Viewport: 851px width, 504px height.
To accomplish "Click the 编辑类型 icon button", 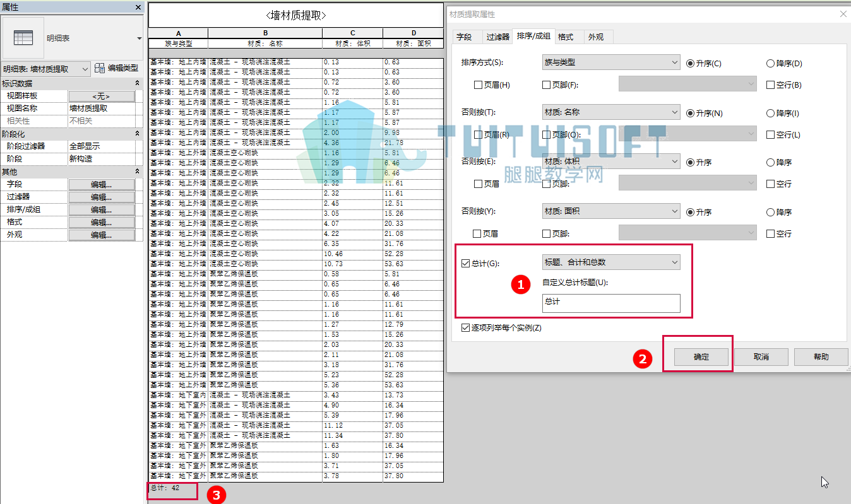I will click(x=100, y=68).
